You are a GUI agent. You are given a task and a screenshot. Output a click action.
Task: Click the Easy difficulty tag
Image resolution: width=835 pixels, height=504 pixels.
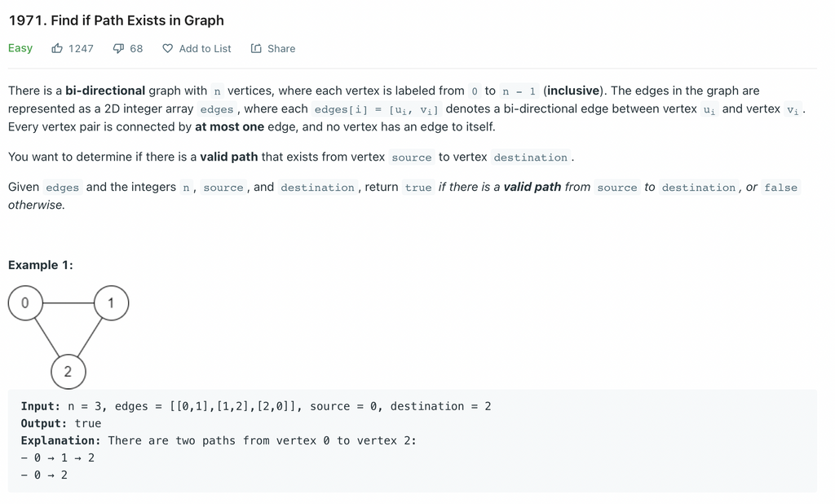[x=20, y=48]
